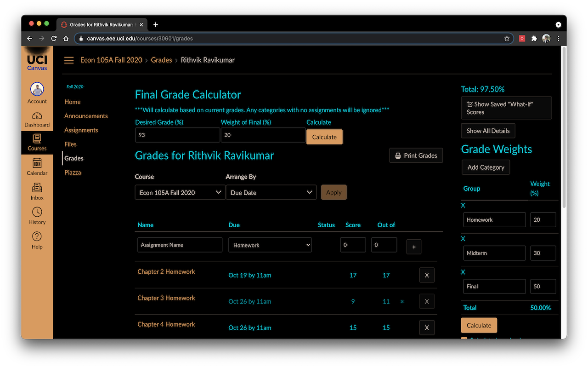This screenshot has width=588, height=368.
Task: Open Piazza in course menu
Action: [73, 172]
